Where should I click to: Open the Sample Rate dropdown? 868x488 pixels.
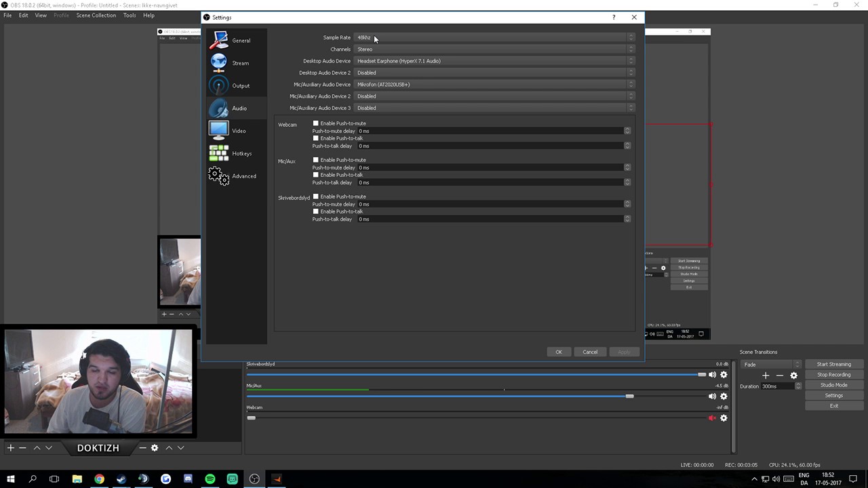pos(494,37)
